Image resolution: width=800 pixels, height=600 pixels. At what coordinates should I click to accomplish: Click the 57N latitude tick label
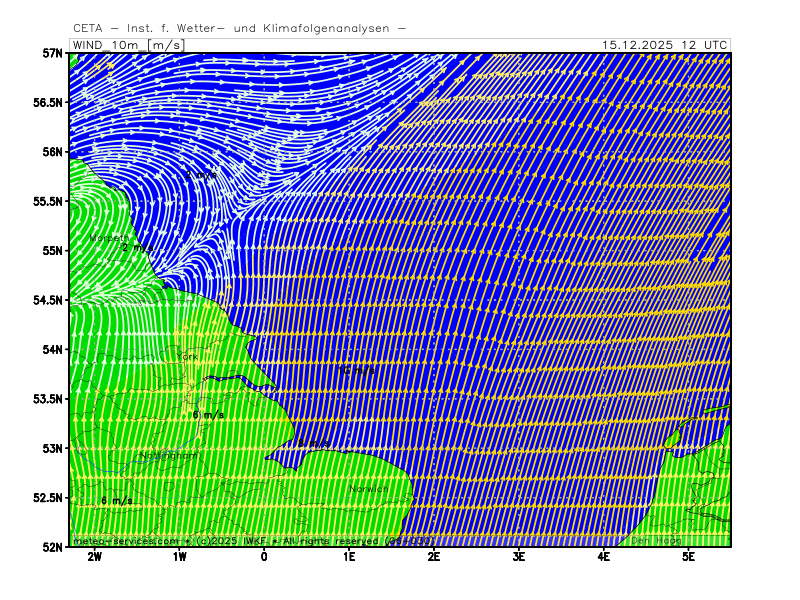coord(52,53)
